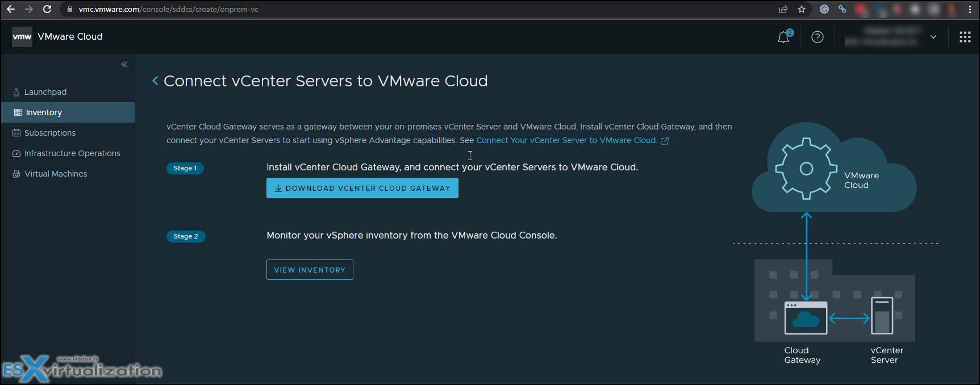Click the Subscriptions calendar icon
This screenshot has height=385, width=980.
16,133
